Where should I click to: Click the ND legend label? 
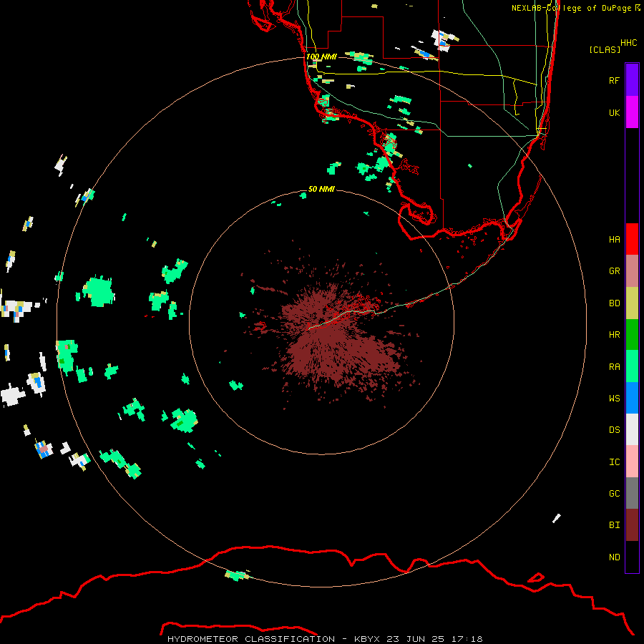pyautogui.click(x=614, y=557)
